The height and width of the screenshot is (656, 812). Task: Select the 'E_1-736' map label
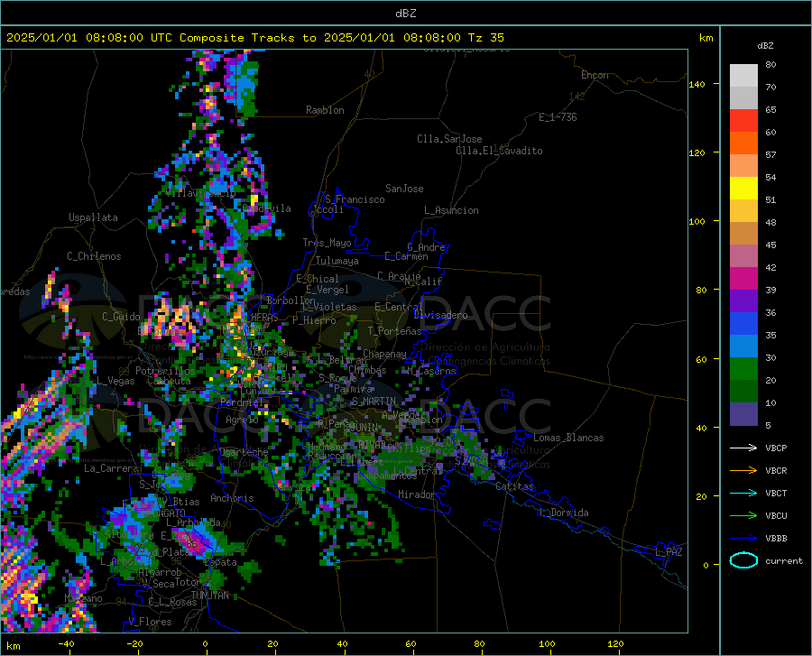(x=558, y=117)
